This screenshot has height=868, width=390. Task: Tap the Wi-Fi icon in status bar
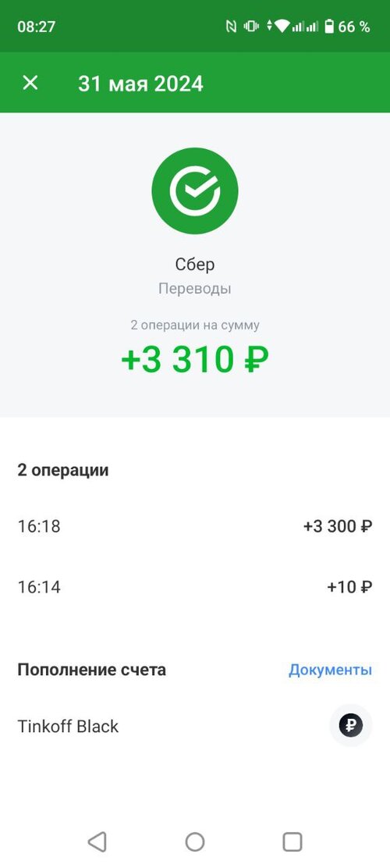(282, 26)
